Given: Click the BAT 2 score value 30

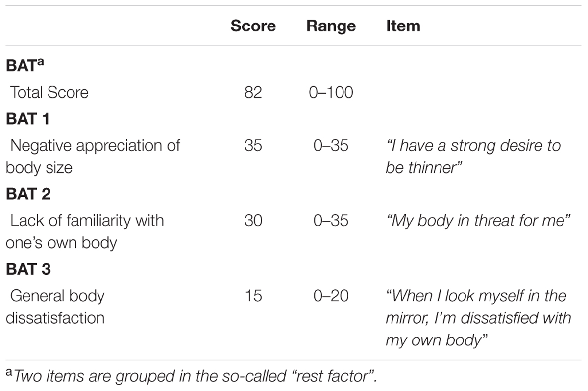Looking at the screenshot, I should tap(253, 221).
